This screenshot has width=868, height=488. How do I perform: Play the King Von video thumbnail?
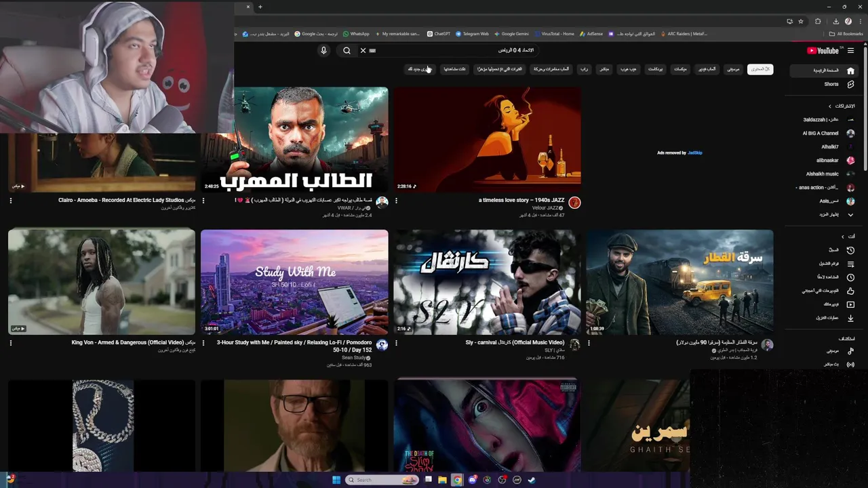(102, 282)
